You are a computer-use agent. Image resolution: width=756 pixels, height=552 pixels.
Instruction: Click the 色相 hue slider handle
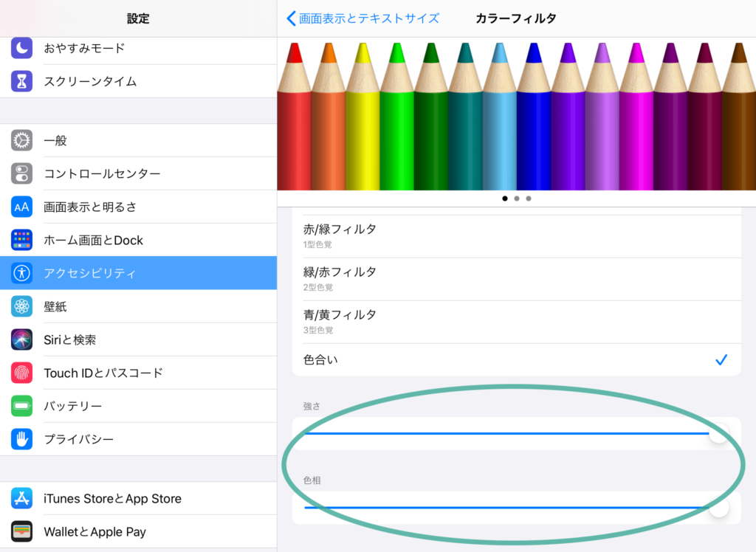(x=718, y=508)
